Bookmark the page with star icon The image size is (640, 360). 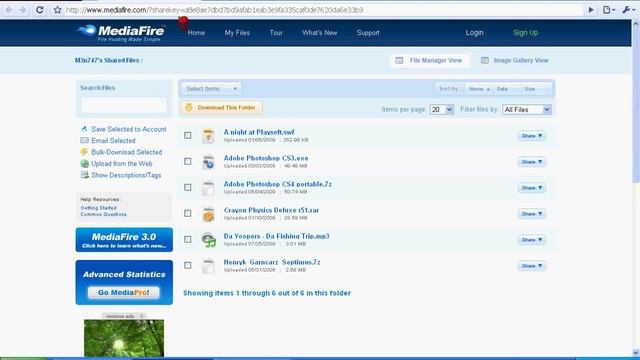57,10
